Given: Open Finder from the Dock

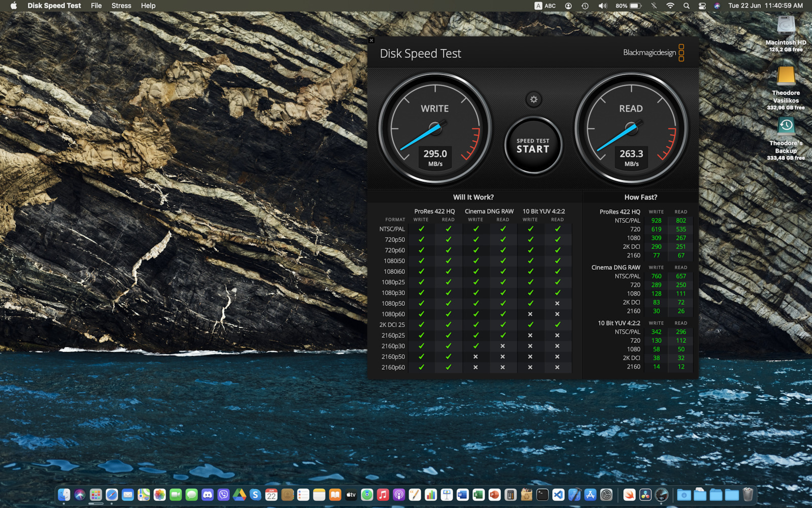Looking at the screenshot, I should (x=64, y=494).
